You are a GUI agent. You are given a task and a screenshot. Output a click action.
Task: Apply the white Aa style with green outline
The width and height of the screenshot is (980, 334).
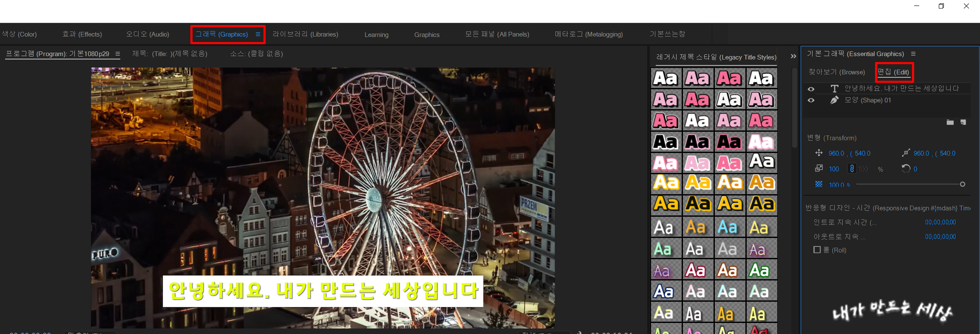click(761, 270)
